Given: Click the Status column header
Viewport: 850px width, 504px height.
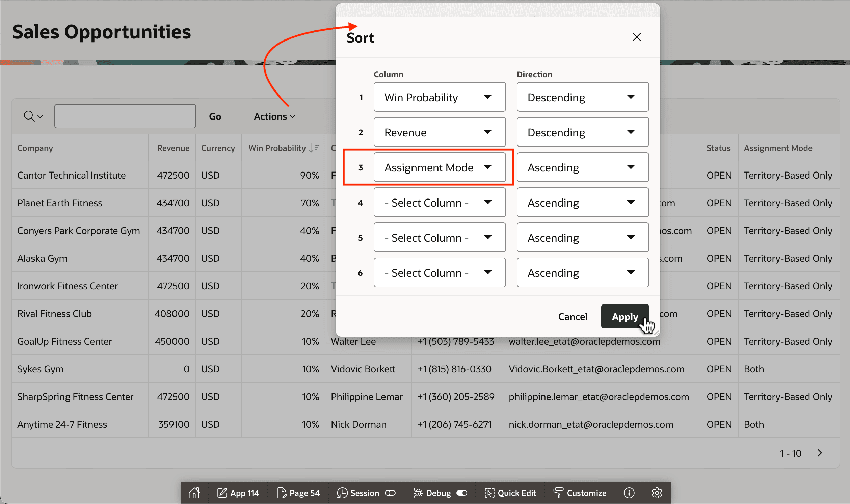Looking at the screenshot, I should tap(718, 148).
